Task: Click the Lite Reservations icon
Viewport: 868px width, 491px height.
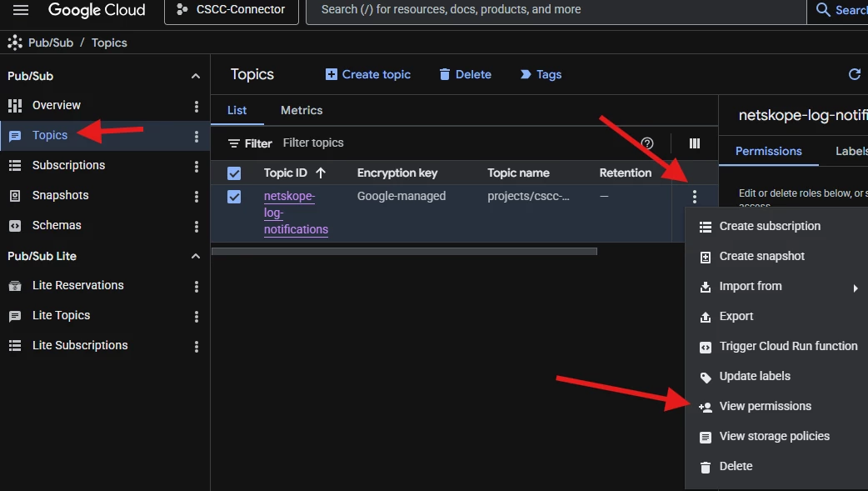Action: (15, 286)
